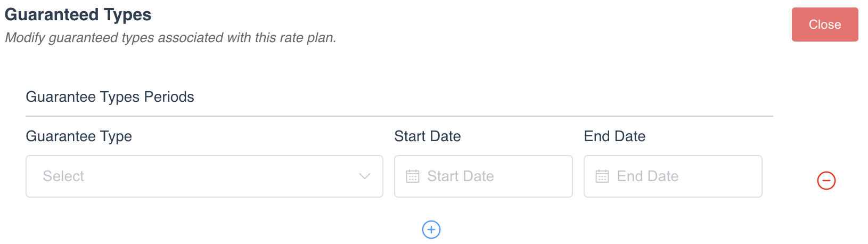Click the gray "Start Date" placeholder text
Viewport: 868px width, 244px height.
[461, 176]
